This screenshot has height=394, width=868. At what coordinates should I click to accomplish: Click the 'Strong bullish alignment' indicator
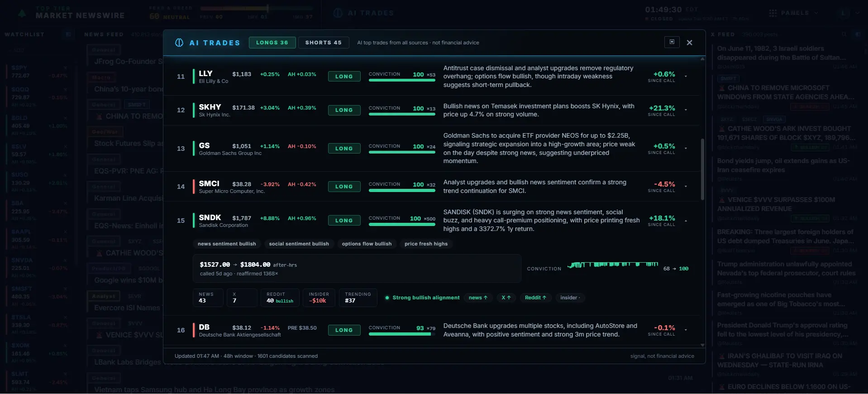pyautogui.click(x=422, y=298)
